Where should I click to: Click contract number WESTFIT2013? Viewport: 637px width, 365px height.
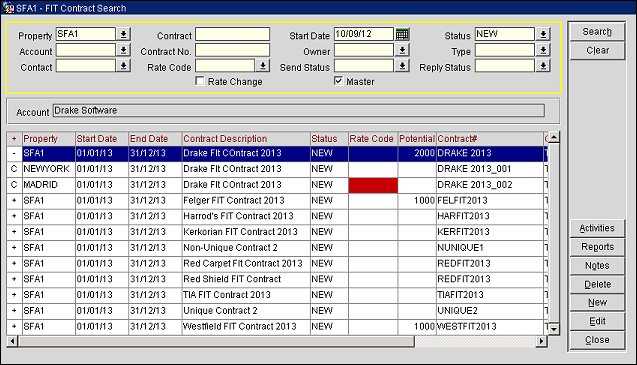(467, 326)
